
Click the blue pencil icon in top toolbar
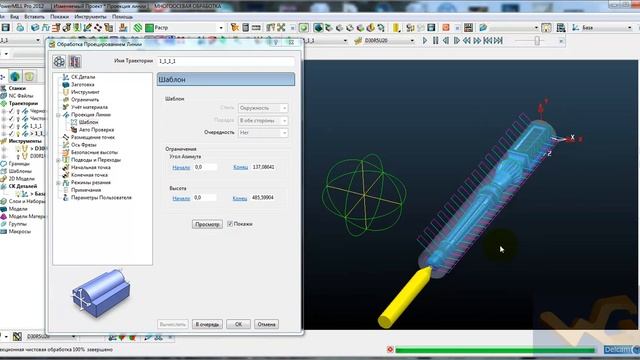click(x=483, y=27)
